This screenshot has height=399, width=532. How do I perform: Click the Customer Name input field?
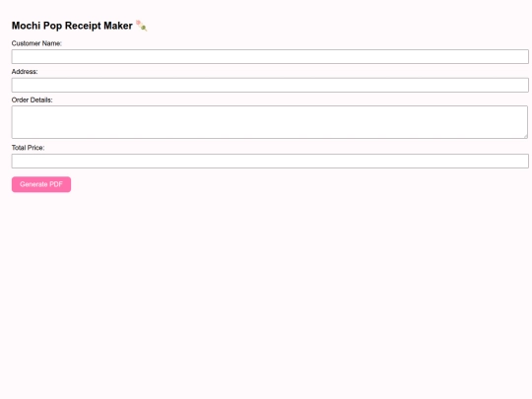pyautogui.click(x=270, y=57)
